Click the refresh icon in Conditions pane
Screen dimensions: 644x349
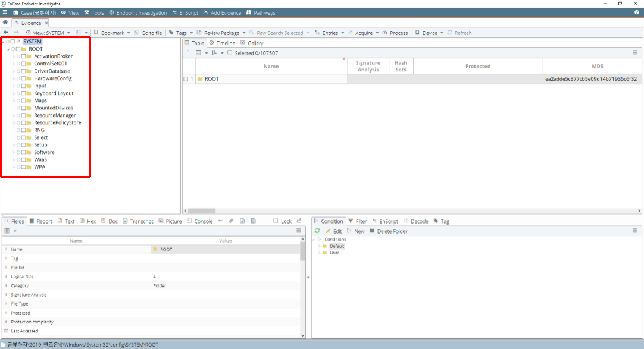pyautogui.click(x=317, y=231)
